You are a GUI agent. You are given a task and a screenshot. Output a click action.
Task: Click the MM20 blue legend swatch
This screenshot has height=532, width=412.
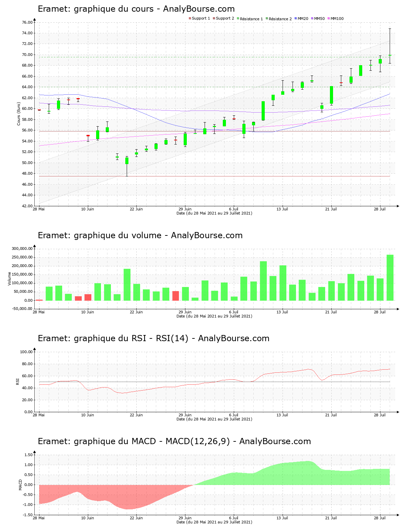[x=296, y=19]
